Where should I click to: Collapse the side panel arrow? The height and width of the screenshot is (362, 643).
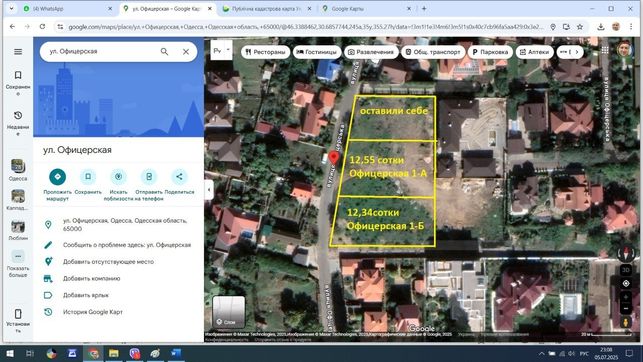coord(209,190)
